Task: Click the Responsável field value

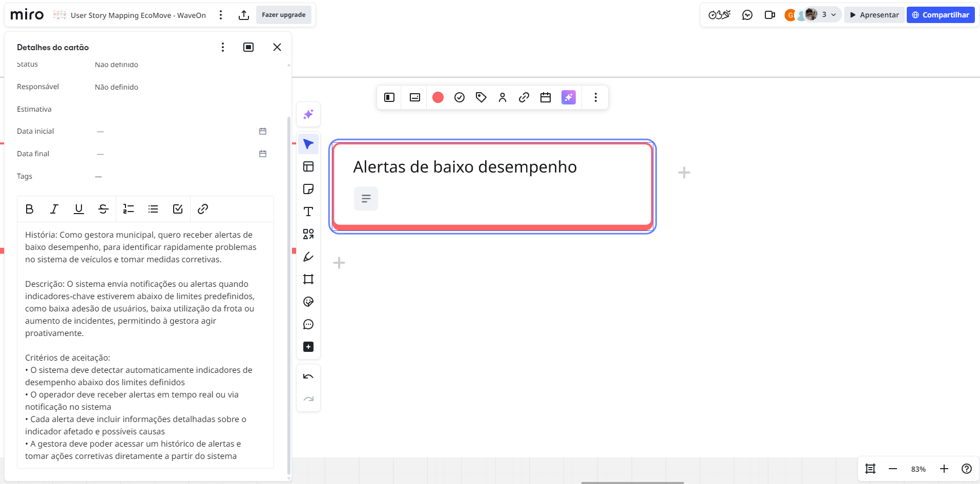Action: coord(117,87)
